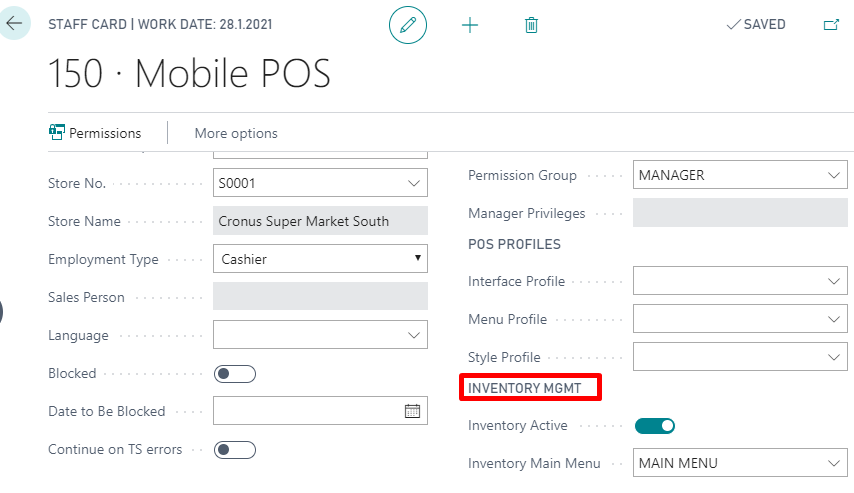Click the POS Profiles section header
854x493 pixels.
click(x=514, y=244)
